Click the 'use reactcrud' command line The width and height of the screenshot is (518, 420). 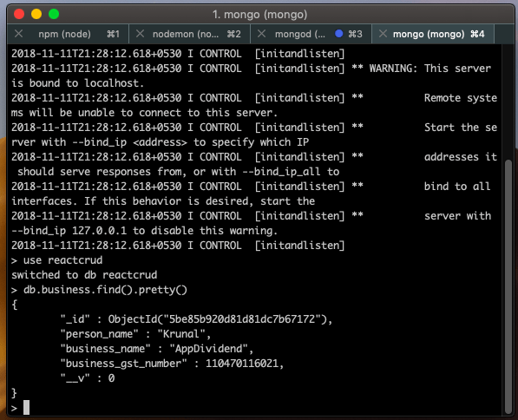[x=62, y=260]
